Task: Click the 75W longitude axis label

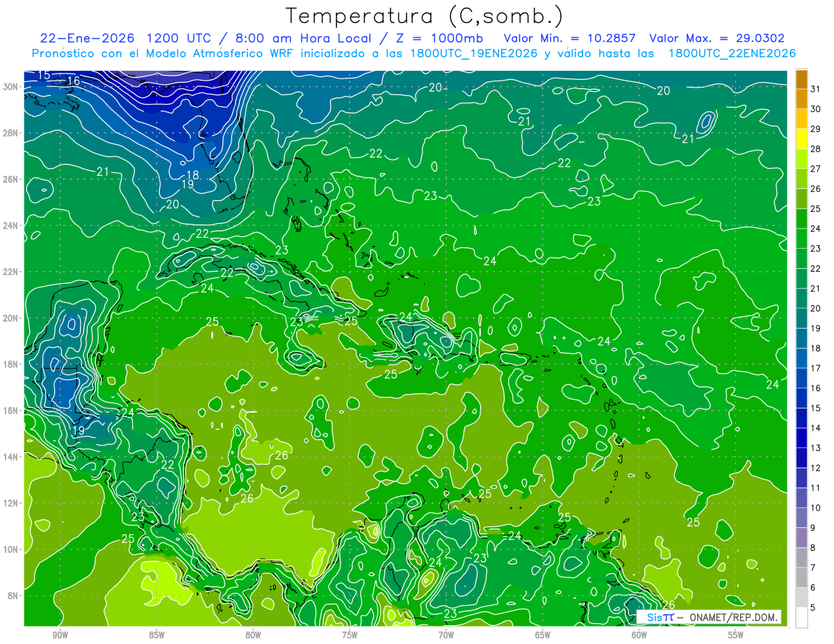Action: coord(350,635)
